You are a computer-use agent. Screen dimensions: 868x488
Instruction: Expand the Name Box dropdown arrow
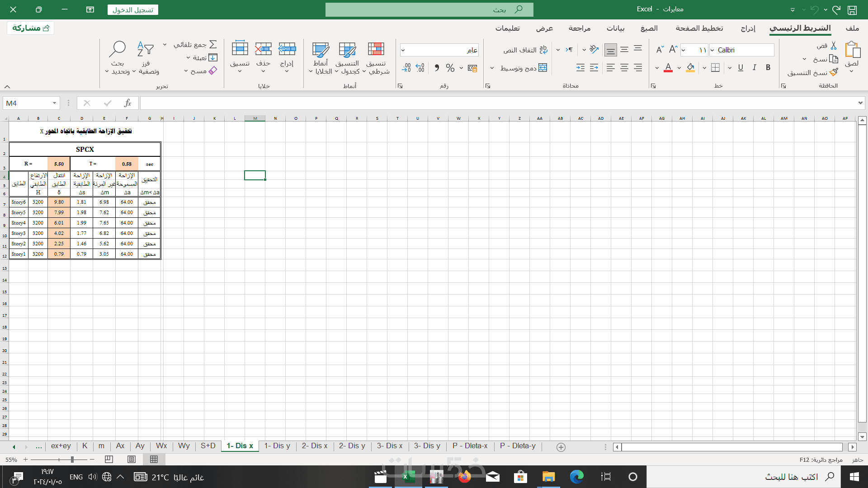point(54,103)
